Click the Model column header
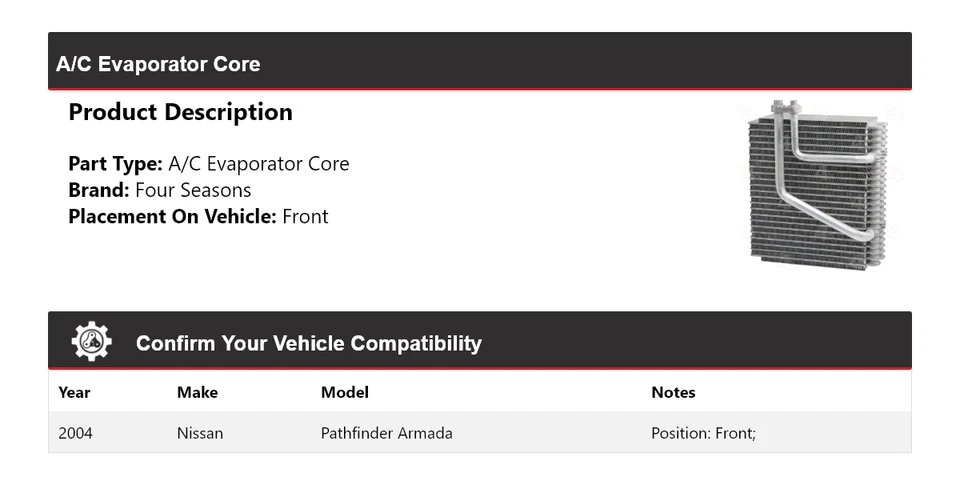 click(344, 392)
